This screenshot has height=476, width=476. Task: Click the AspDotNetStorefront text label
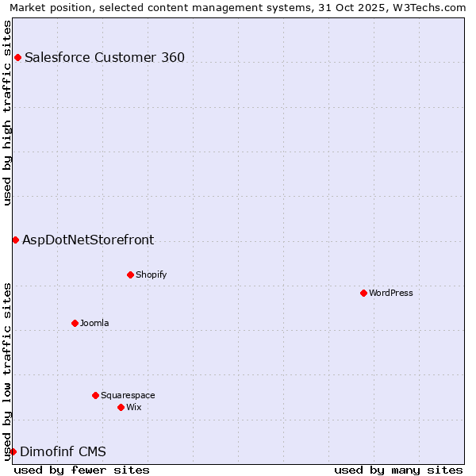(x=88, y=240)
